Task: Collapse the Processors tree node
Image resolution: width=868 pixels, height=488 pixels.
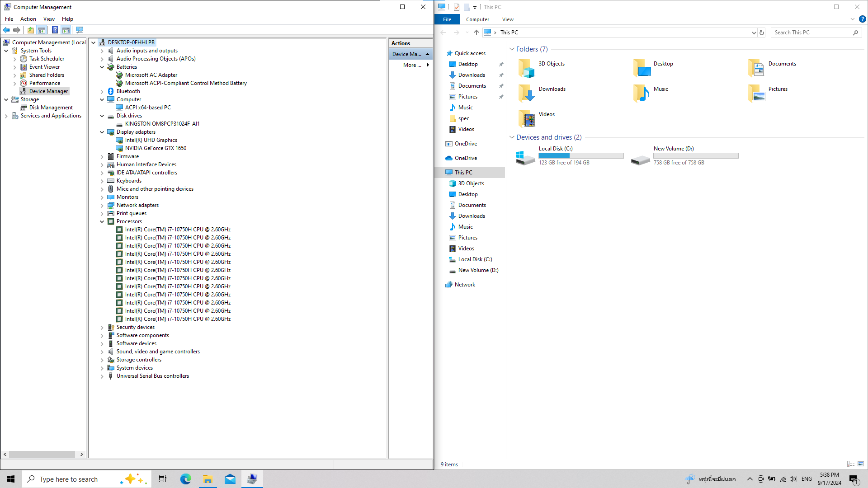Action: pos(102,221)
